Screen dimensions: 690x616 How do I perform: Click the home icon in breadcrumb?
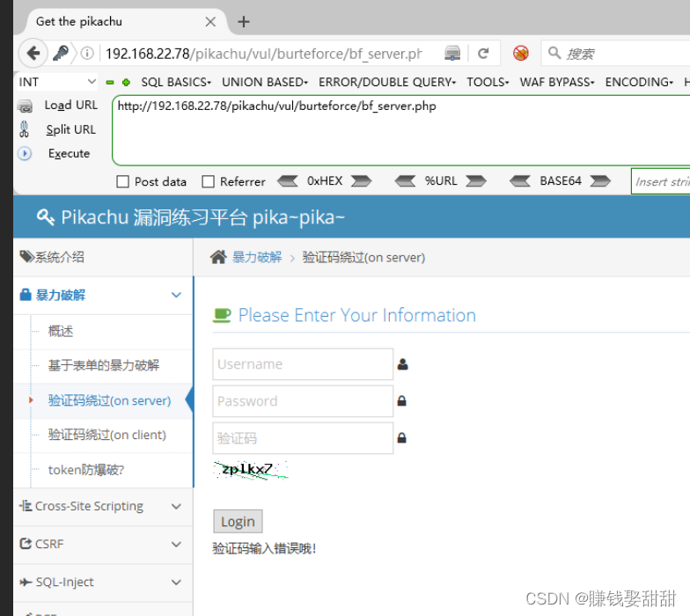(218, 257)
